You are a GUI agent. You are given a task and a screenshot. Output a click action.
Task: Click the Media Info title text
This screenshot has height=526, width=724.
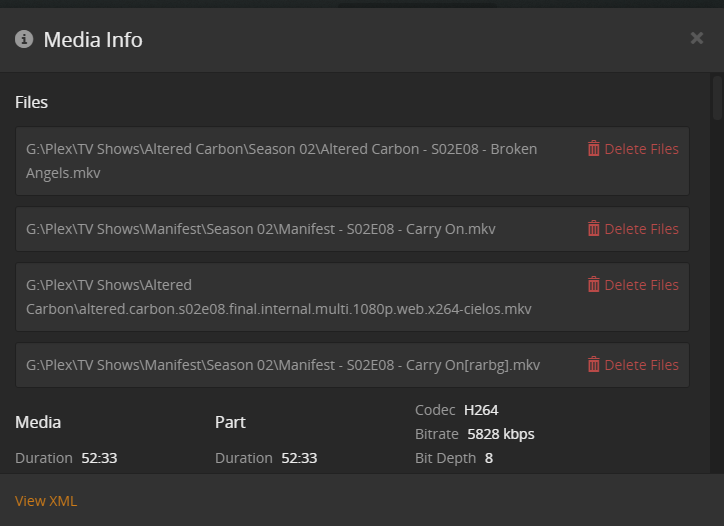click(93, 40)
